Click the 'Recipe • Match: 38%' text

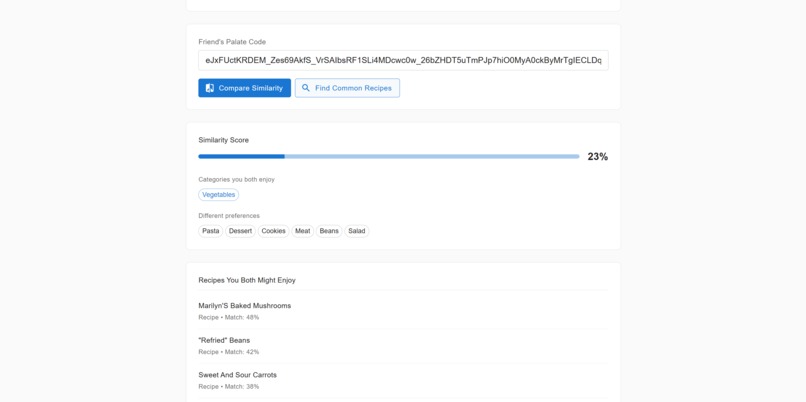pos(229,387)
